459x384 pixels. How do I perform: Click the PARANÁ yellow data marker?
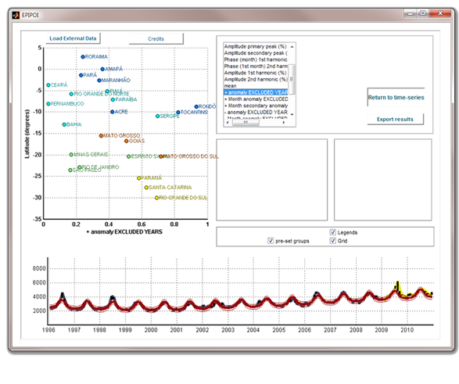(x=139, y=178)
